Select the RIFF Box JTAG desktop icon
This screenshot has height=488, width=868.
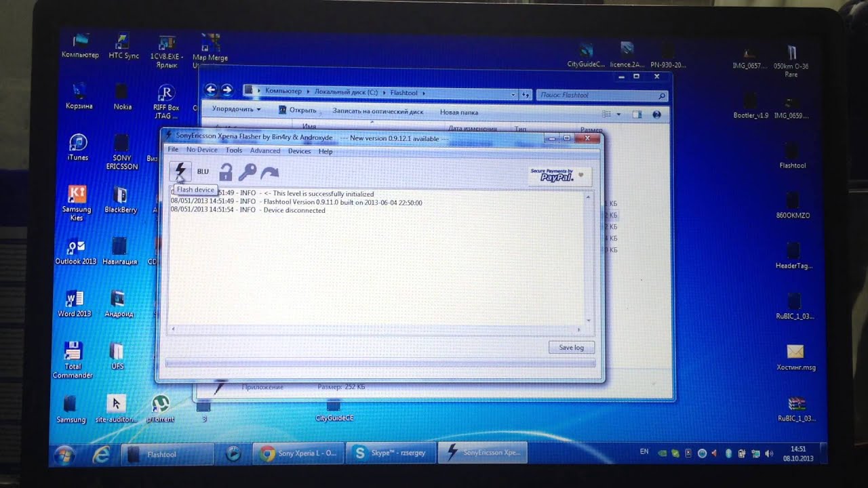click(x=166, y=102)
